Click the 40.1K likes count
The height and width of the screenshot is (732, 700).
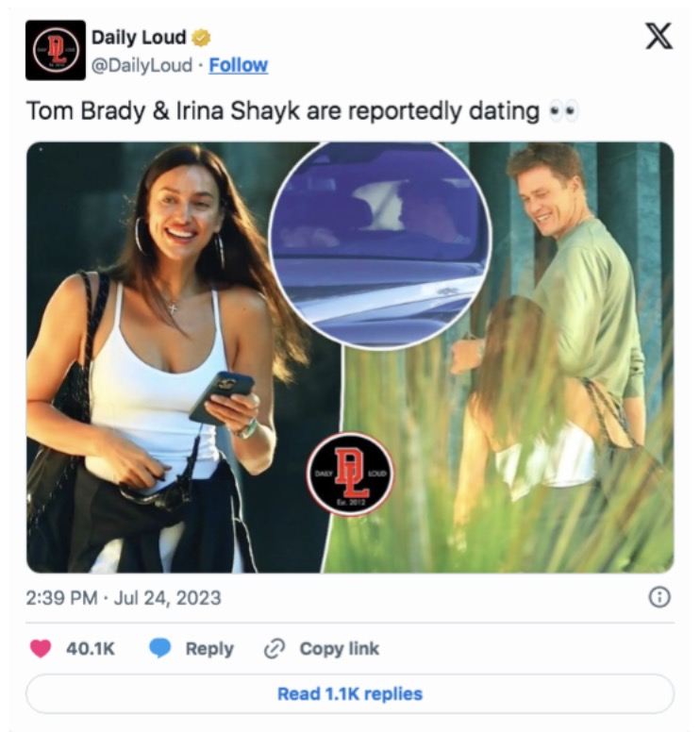91,649
